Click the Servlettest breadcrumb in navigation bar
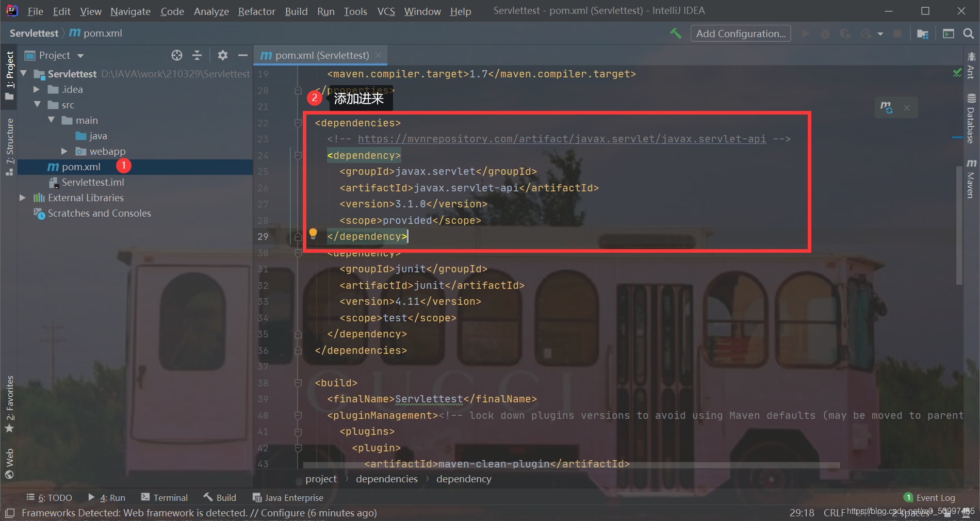Image resolution: width=980 pixels, height=521 pixels. tap(34, 33)
